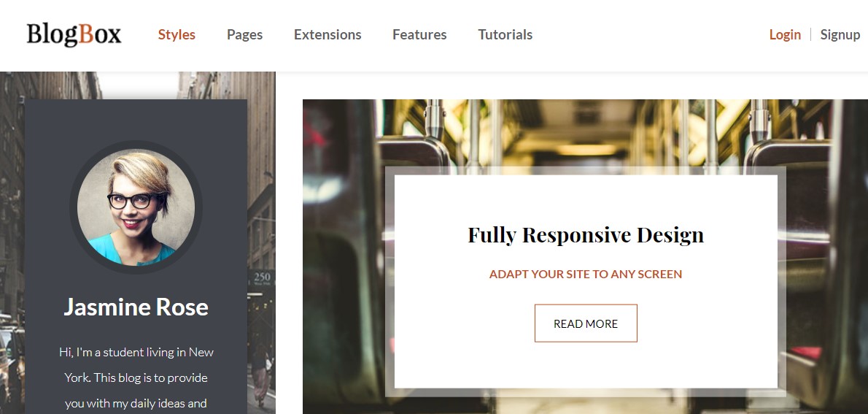Image resolution: width=868 pixels, height=414 pixels.
Task: Click Jasmine Rose's circular profile photo
Action: pos(136,207)
